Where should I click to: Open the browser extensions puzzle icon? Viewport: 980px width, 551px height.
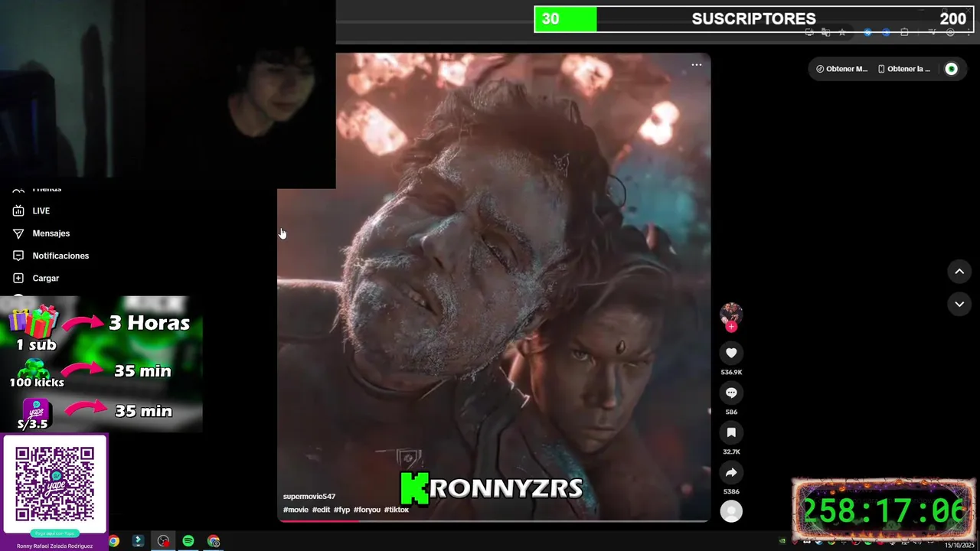click(x=904, y=32)
